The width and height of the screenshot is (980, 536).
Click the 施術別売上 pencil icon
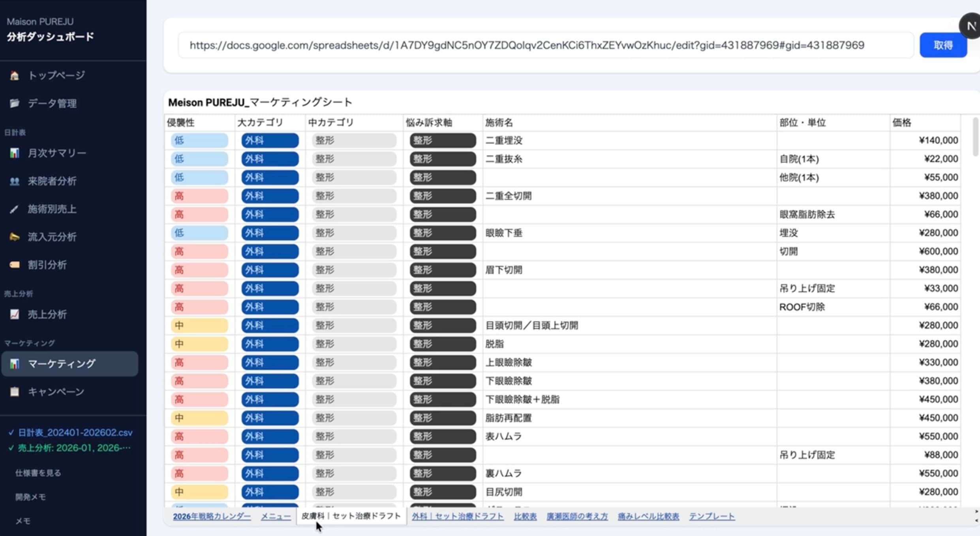(x=15, y=209)
